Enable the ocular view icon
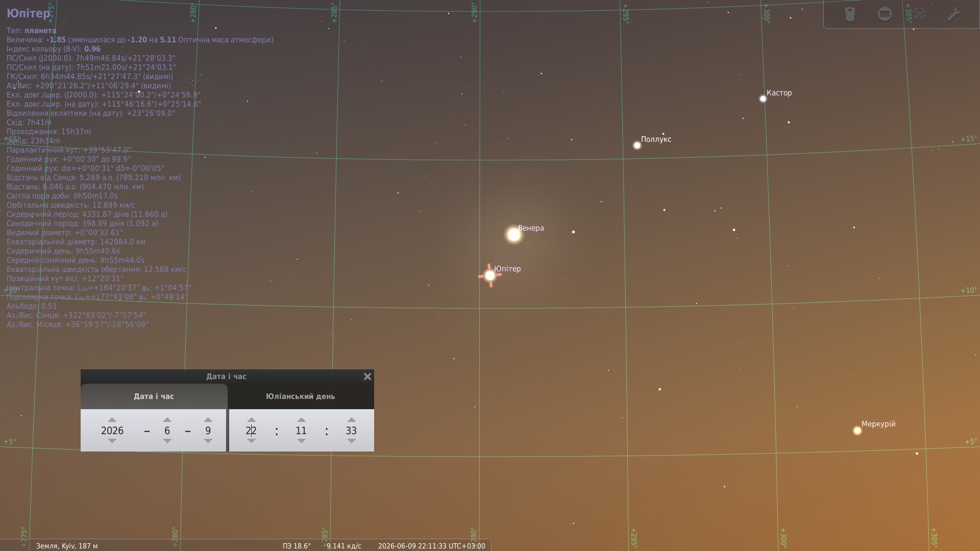 [850, 14]
